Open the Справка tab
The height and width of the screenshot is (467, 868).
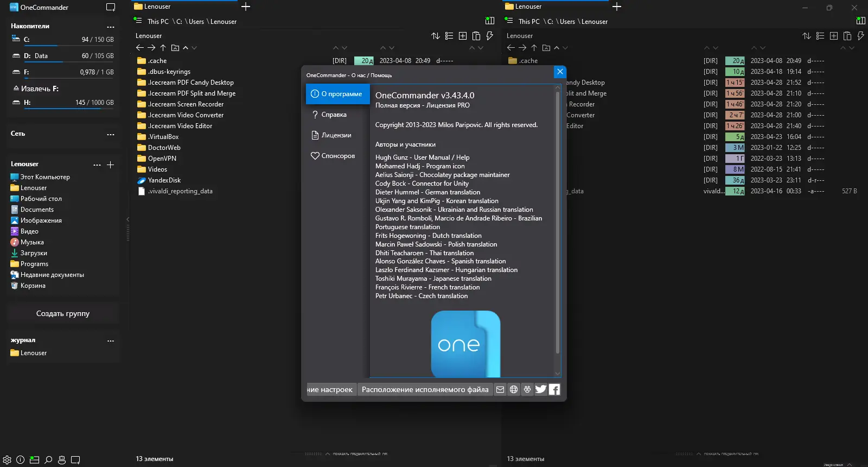338,115
